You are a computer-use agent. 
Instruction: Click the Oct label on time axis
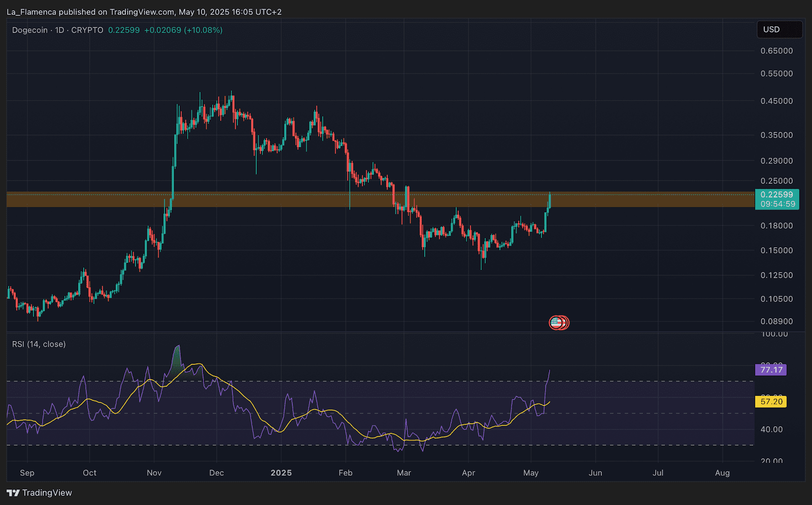tap(89, 473)
